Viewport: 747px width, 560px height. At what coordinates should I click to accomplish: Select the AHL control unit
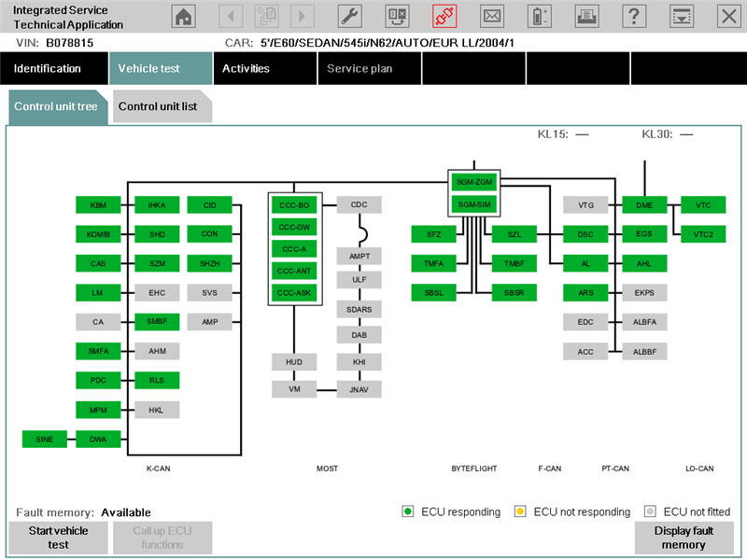644,263
